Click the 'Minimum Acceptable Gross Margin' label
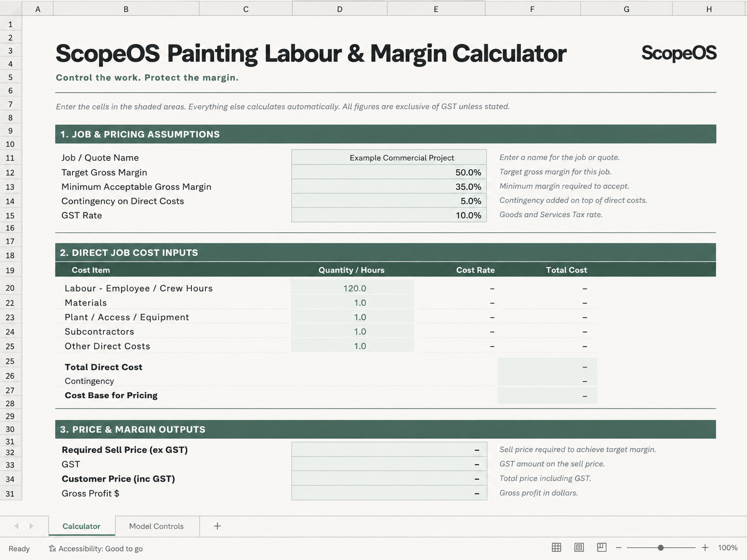747x560 pixels. (x=136, y=187)
